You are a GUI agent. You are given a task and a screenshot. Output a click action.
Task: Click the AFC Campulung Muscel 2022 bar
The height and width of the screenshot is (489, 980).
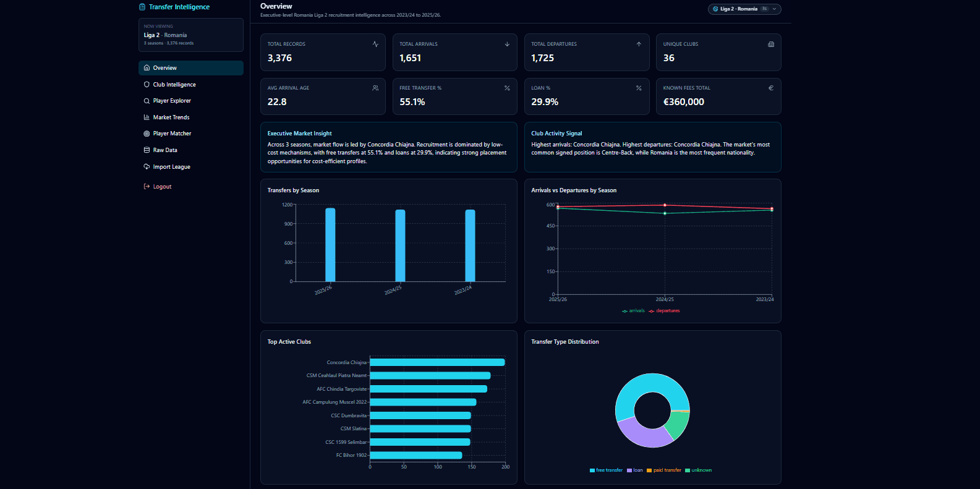pyautogui.click(x=423, y=402)
